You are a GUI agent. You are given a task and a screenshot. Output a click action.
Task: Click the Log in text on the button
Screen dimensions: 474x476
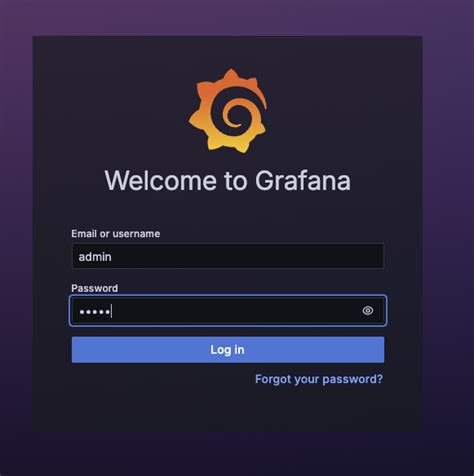coord(227,350)
